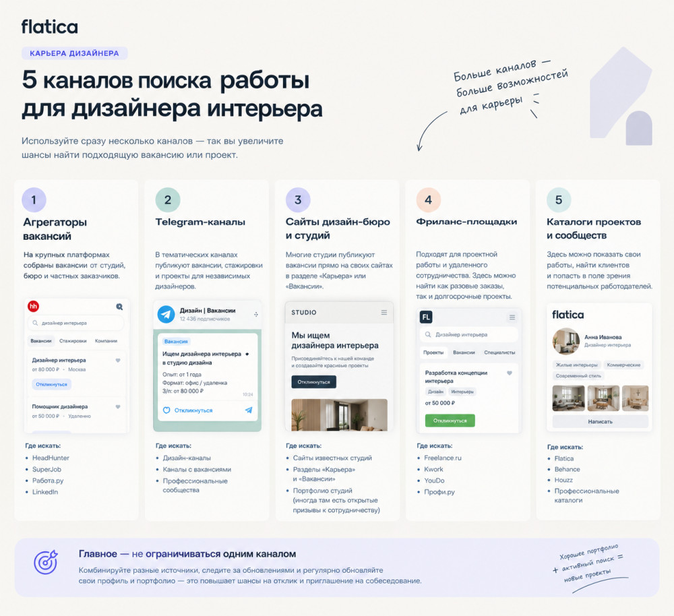Image resolution: width=674 pixels, height=616 pixels.
Task: Click the green Откликнуться button
Action: click(450, 421)
